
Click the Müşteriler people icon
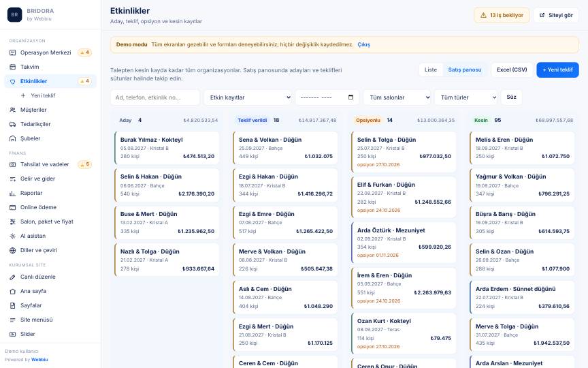coord(12,110)
